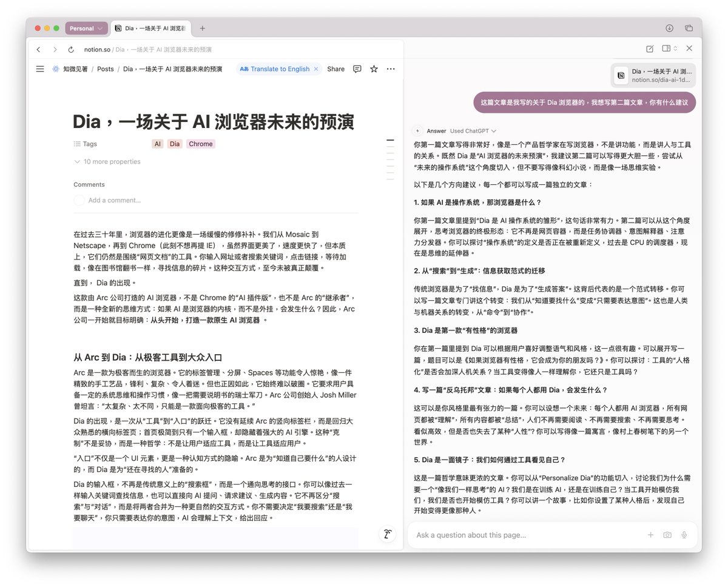Viewport: 728px width, 587px height.
Task: Expand 10 more properties
Action: (107, 162)
